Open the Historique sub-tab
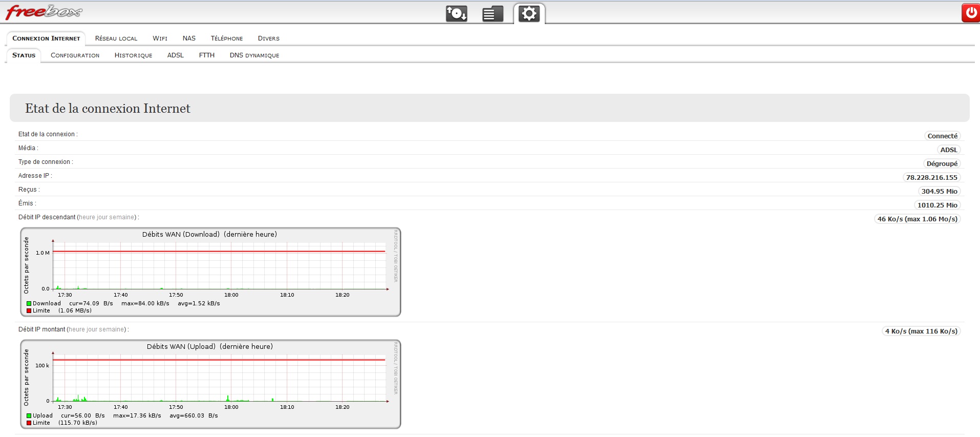This screenshot has height=437, width=980. (133, 55)
